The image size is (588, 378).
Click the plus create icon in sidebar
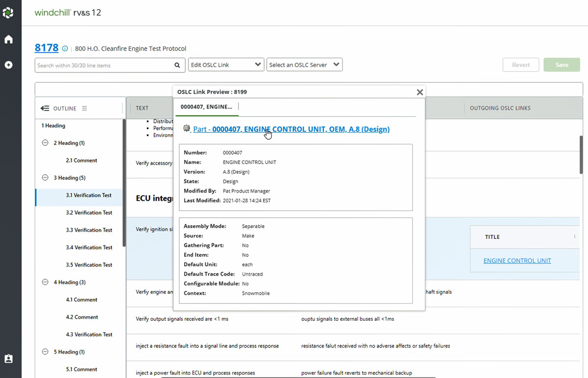point(8,65)
